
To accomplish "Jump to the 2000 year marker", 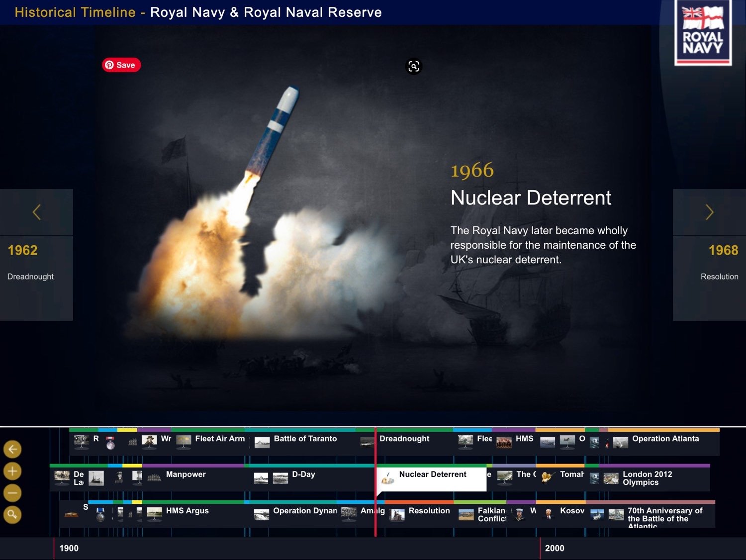I will [554, 548].
